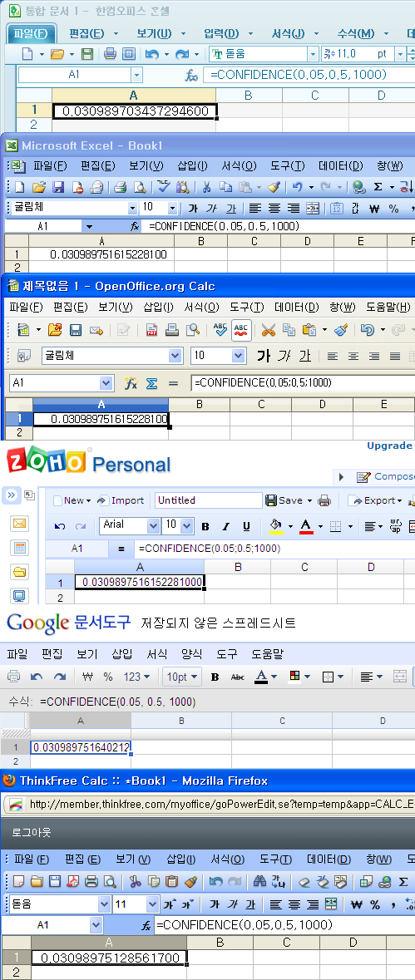Open the 굴림체 font dropdown in Excel
Image resolution: width=415 pixels, height=980 pixels.
click(x=132, y=208)
